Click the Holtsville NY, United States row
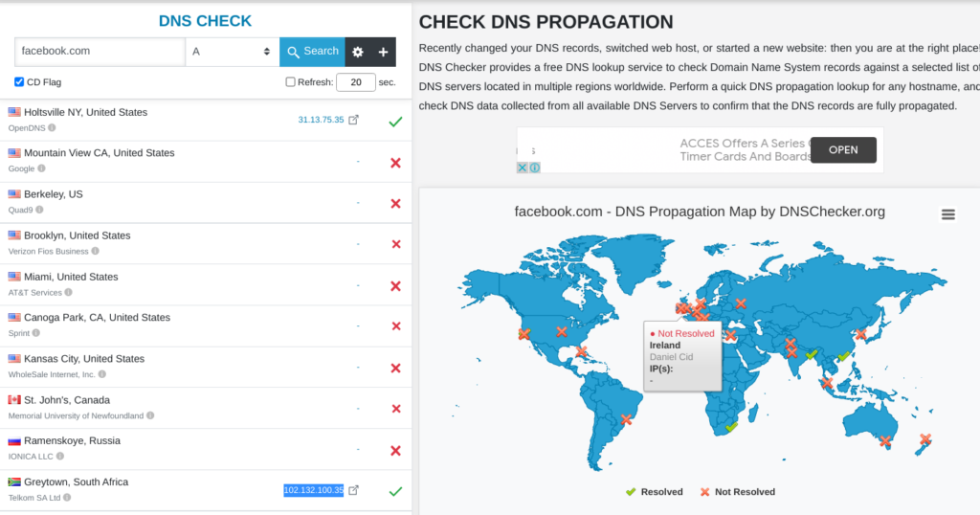The image size is (980, 515). pyautogui.click(x=206, y=120)
